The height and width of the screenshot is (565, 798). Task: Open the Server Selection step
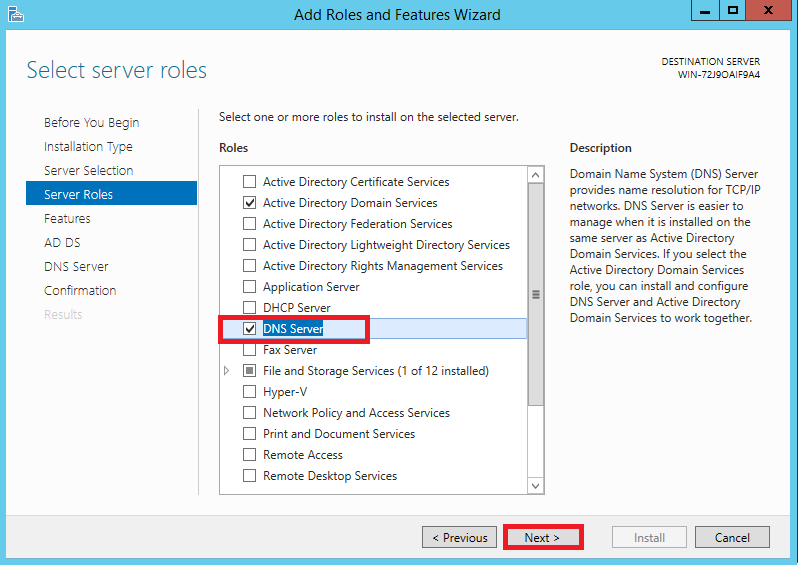(x=89, y=171)
